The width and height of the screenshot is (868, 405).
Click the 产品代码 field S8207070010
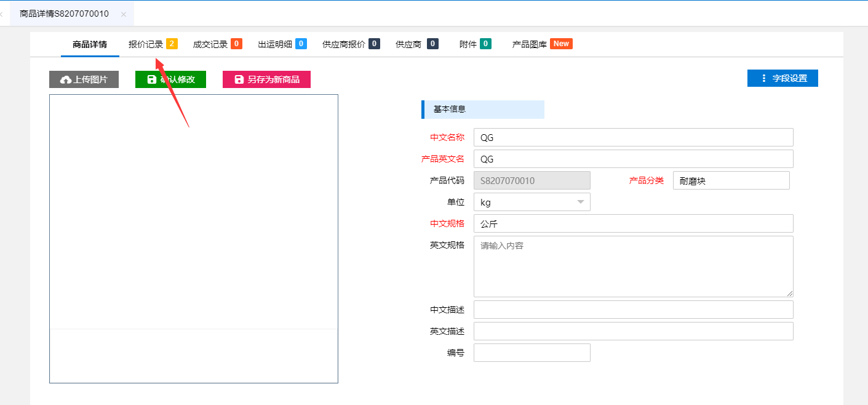[532, 180]
